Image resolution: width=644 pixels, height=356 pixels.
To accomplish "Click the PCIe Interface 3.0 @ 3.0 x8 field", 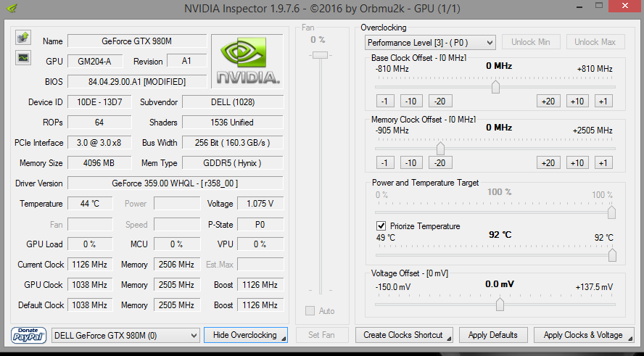I will click(x=99, y=143).
